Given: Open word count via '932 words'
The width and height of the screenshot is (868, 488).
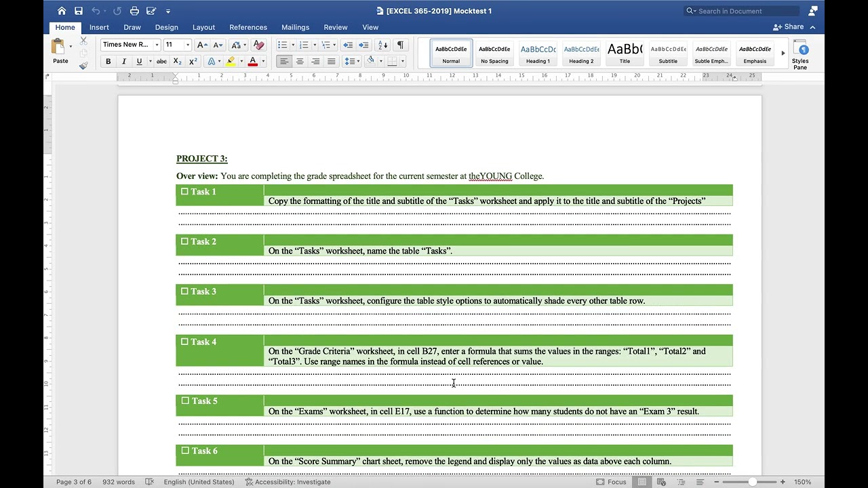Looking at the screenshot, I should coord(119,482).
